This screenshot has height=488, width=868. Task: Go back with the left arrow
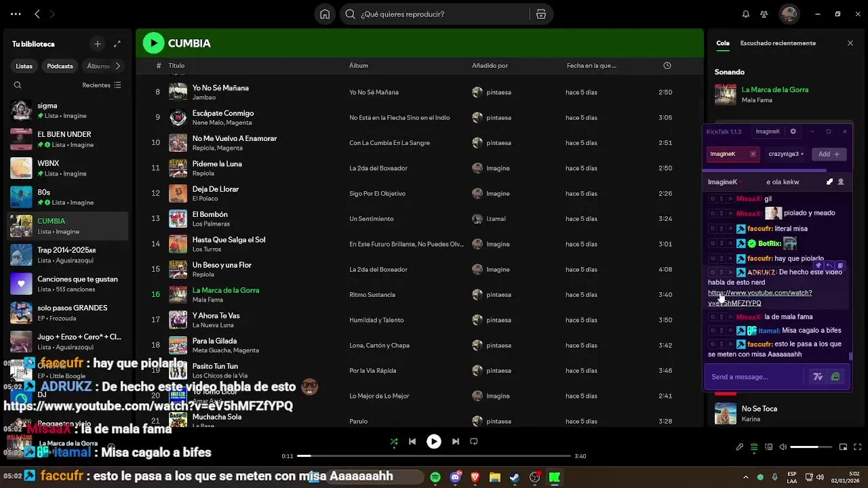click(x=37, y=14)
